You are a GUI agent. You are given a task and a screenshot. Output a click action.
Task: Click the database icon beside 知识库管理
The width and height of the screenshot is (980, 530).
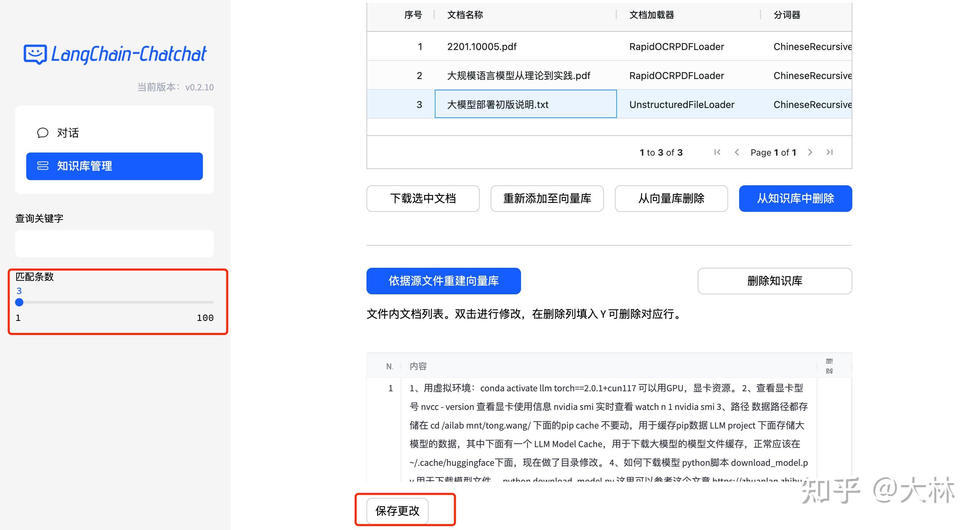42,166
